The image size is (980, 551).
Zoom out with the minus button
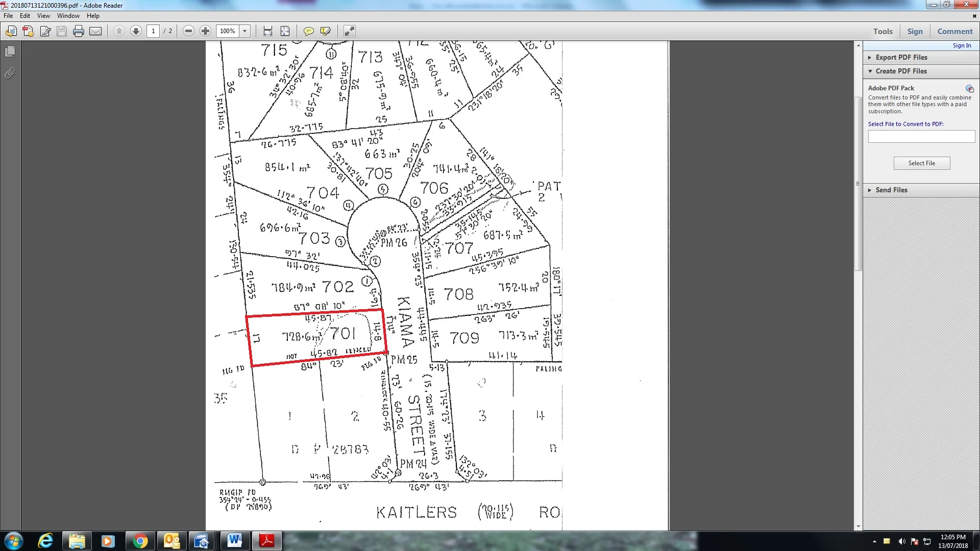(x=188, y=32)
